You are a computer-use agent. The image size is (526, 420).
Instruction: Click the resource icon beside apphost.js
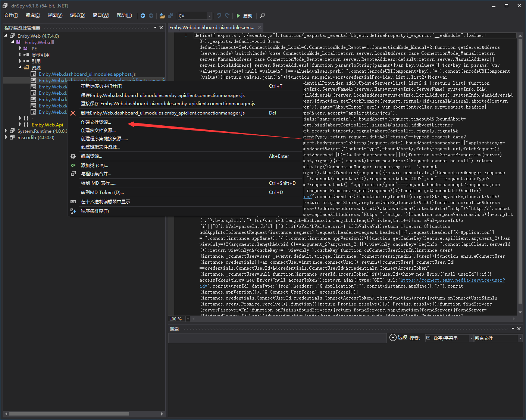[x=33, y=74]
